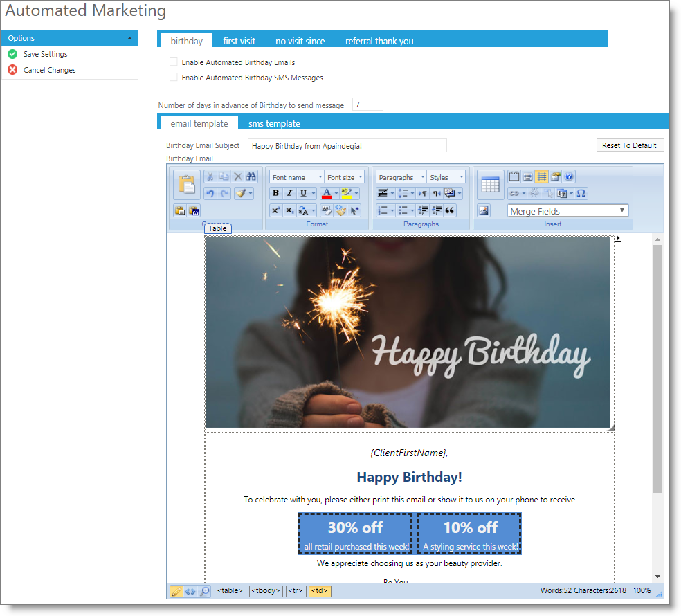Click the Birthday Email Subject field
This screenshot has height=616, width=681.
(347, 145)
